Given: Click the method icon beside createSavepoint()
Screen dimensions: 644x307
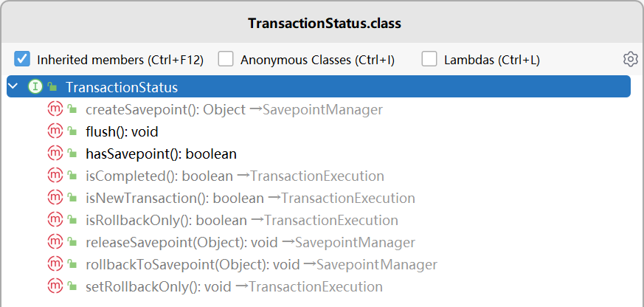Looking at the screenshot, I should coord(55,109).
